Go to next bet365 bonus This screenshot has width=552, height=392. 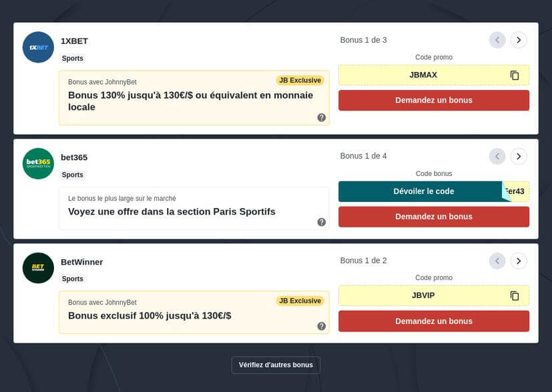tap(519, 156)
